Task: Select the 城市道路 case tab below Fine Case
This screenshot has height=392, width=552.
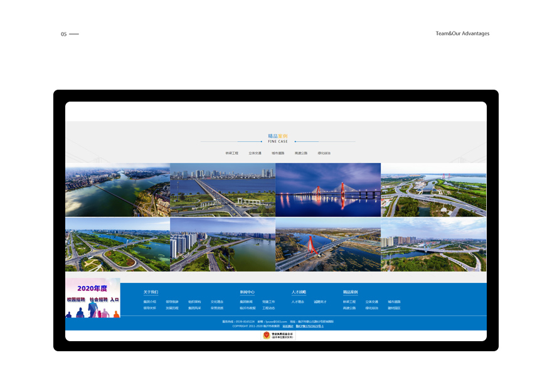Action: point(278,153)
